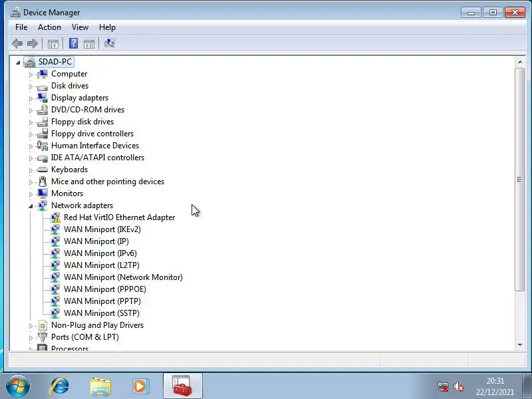
Task: Expand the Monitors node arrow
Action: (x=31, y=194)
